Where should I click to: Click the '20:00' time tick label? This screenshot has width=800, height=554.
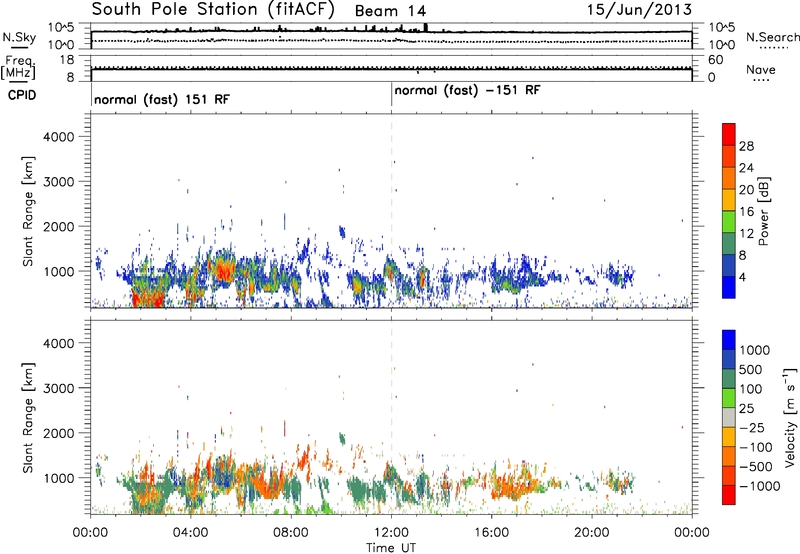click(592, 533)
